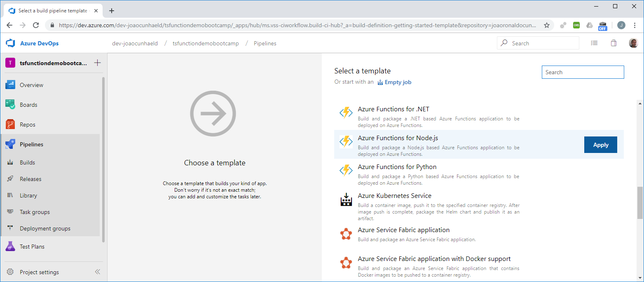
Task: Open the Repos sidebar icon
Action: [x=10, y=125]
